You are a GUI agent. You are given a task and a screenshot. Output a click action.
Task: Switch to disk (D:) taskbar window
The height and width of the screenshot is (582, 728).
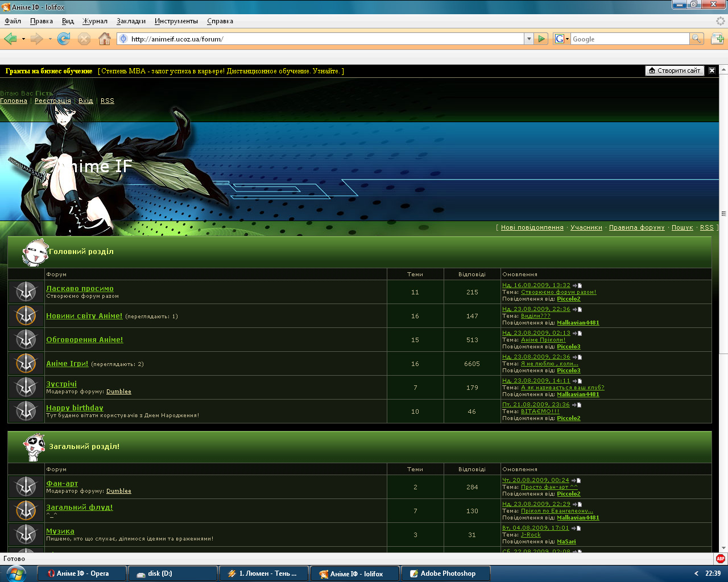pos(173,573)
